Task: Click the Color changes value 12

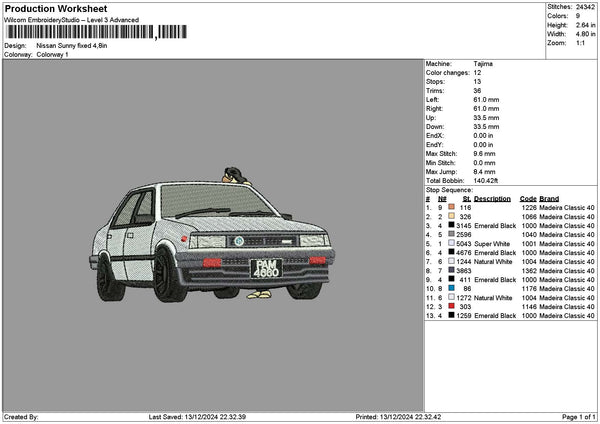Action: (x=477, y=73)
